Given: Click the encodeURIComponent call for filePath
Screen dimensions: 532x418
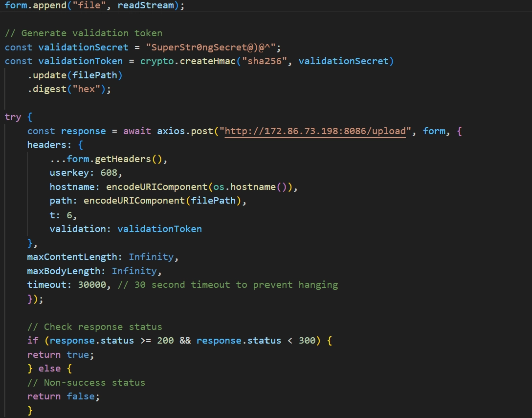Looking at the screenshot, I should click(x=161, y=200).
